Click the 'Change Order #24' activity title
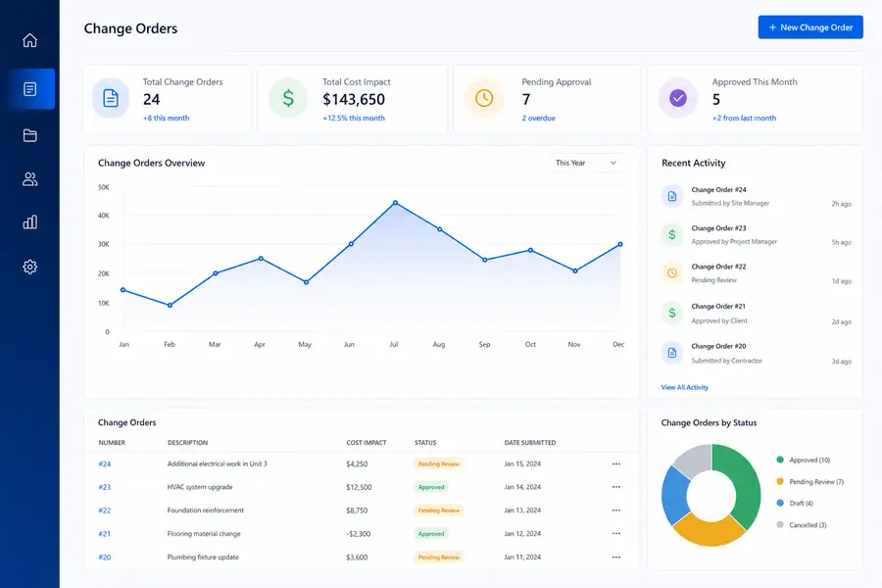The height and width of the screenshot is (588, 882). coord(718,189)
